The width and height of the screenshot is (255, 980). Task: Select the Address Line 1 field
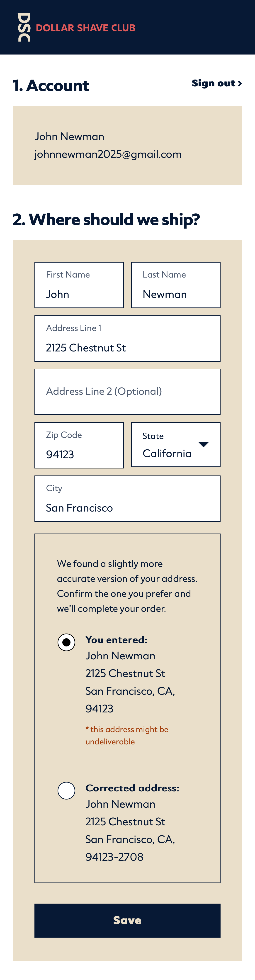(x=127, y=338)
